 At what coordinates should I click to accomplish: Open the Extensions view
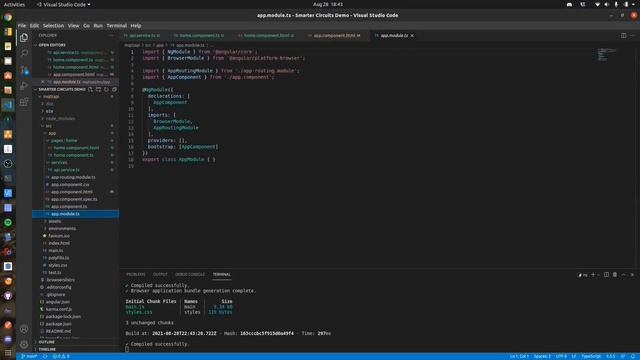point(24,102)
